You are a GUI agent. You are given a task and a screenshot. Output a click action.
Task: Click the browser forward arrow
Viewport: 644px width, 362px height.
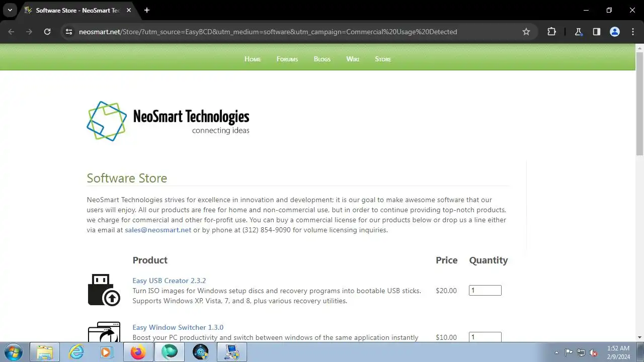tap(29, 32)
